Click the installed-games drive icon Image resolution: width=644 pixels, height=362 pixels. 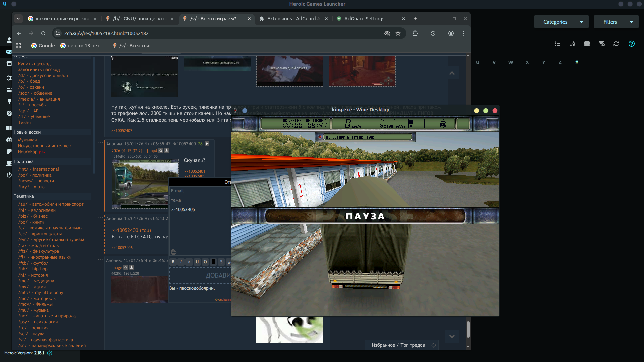(x=587, y=44)
